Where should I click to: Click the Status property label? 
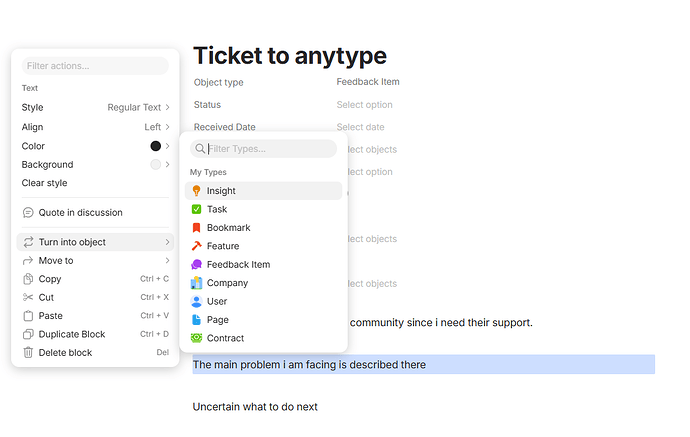click(207, 105)
